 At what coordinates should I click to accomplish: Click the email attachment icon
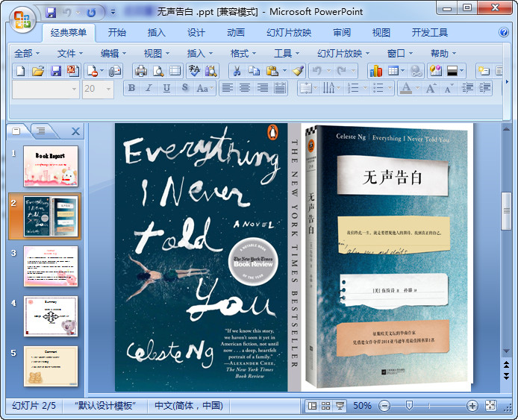pos(115,71)
